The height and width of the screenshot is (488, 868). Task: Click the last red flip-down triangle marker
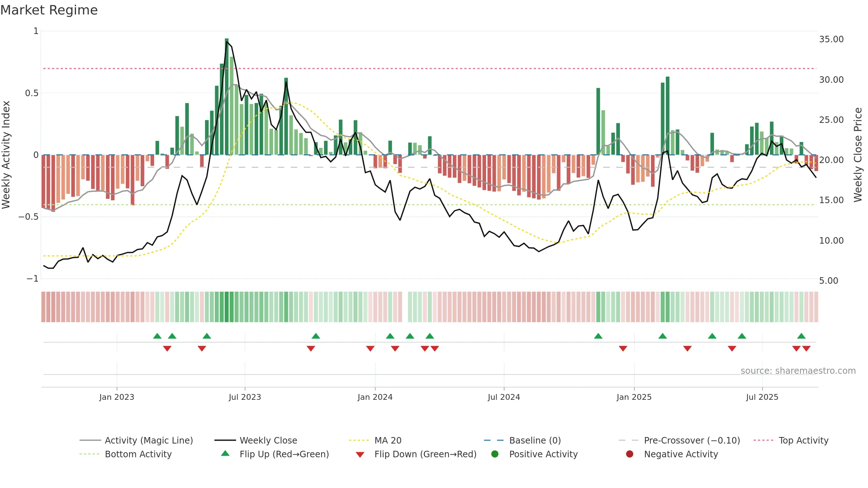coord(807,348)
